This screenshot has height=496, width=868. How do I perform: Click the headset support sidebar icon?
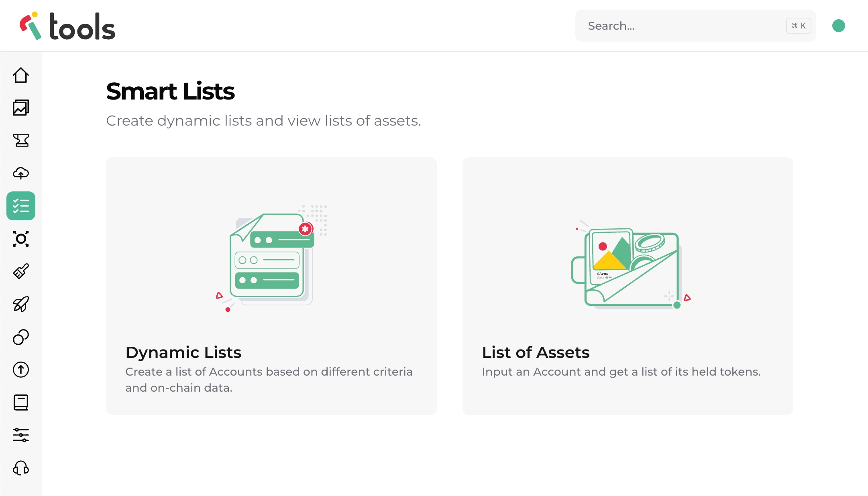click(21, 468)
